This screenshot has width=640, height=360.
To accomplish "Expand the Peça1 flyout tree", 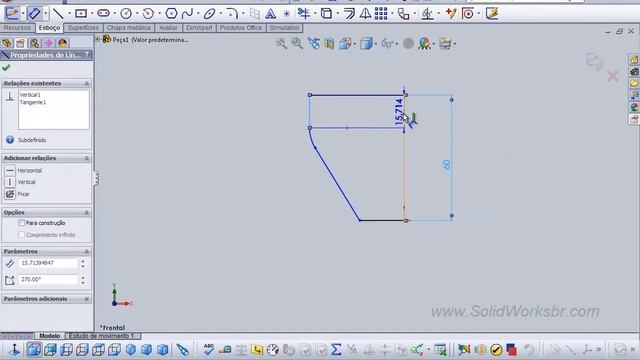I will click(98, 39).
